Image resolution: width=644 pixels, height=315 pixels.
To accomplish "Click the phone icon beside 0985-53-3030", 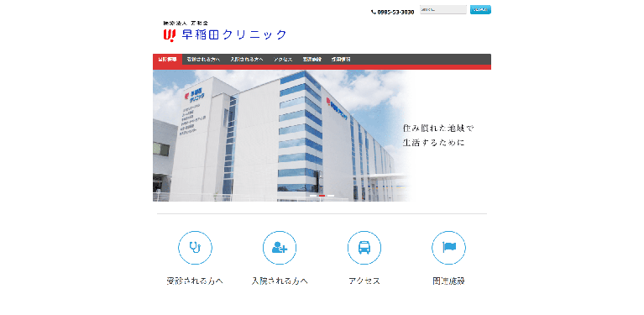I will click(373, 13).
